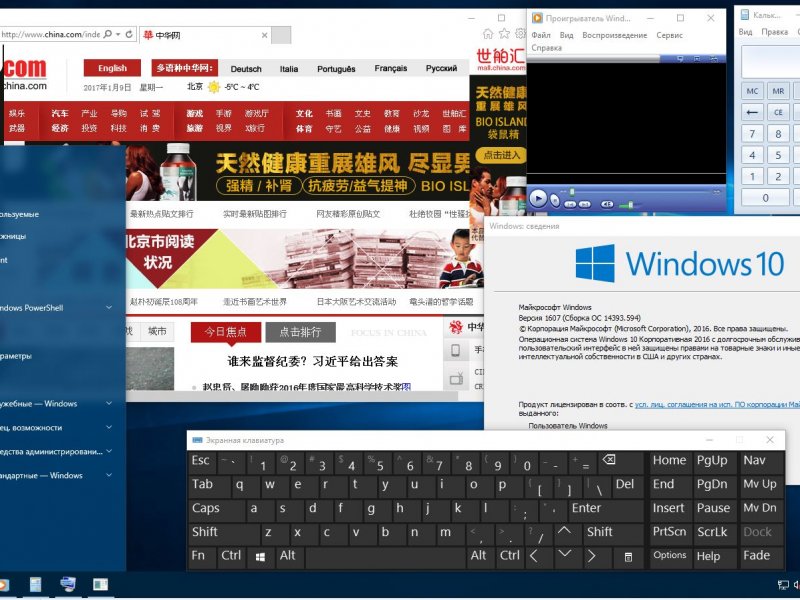Open Internet Explorer home page icon

coord(488,34)
